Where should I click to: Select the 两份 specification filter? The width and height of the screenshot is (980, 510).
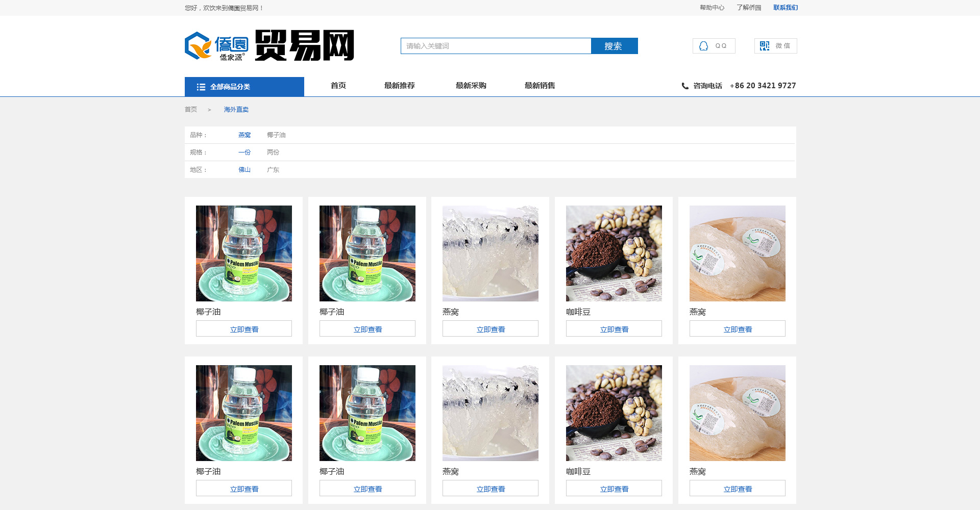273,152
